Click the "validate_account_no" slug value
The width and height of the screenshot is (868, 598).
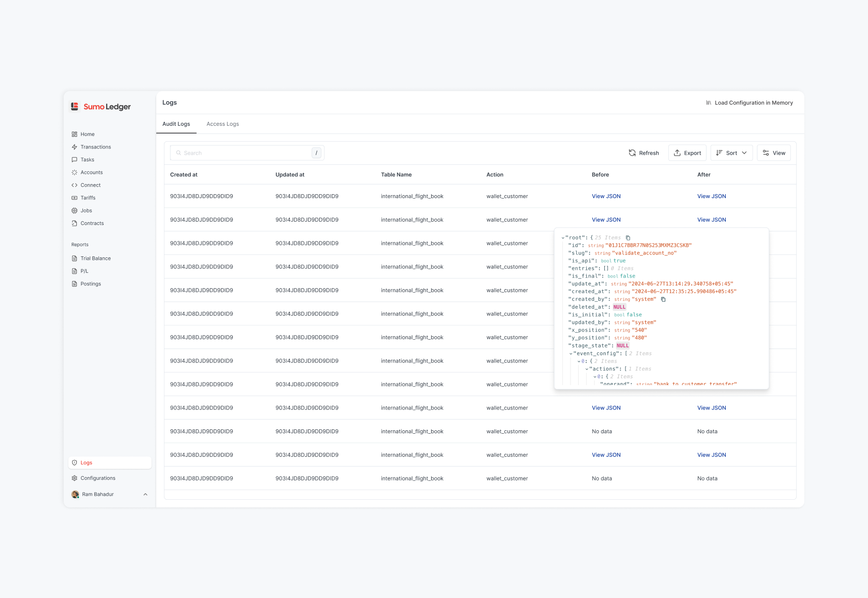[x=644, y=253]
